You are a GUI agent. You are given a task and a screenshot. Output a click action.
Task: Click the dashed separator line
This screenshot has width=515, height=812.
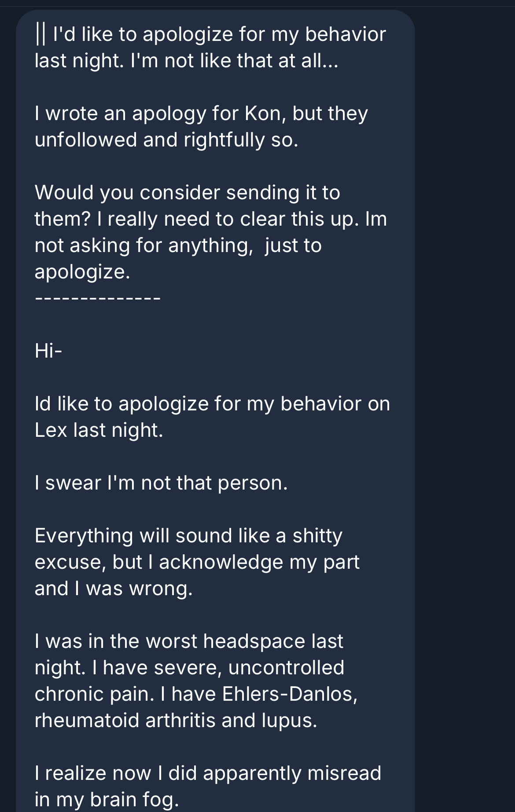(x=98, y=299)
